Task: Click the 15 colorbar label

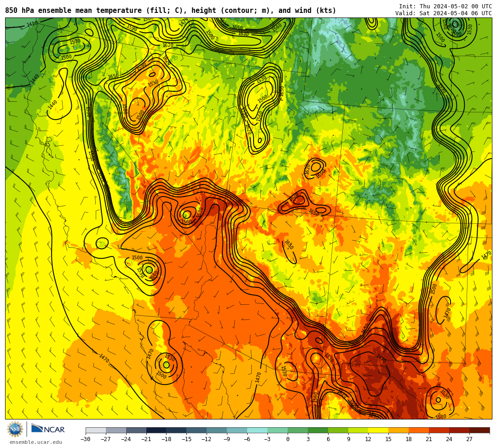Action: click(x=388, y=439)
